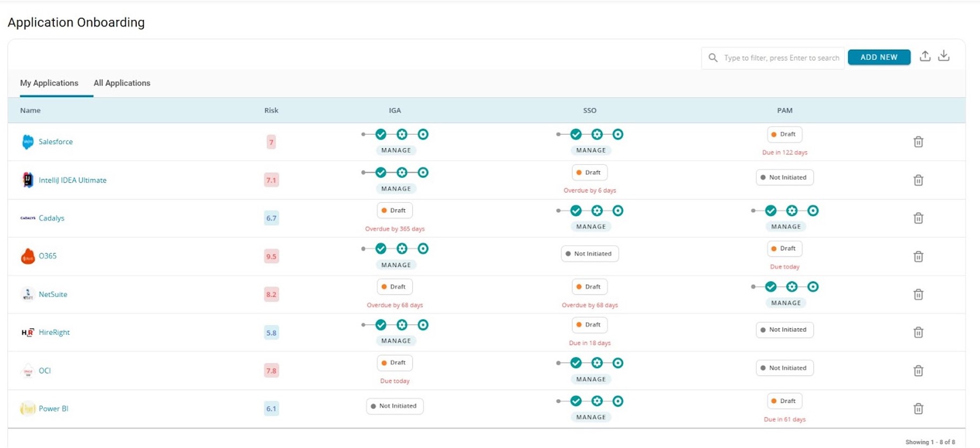This screenshot has width=980, height=448.
Task: Click the OCI row trash icon
Action: (x=918, y=370)
